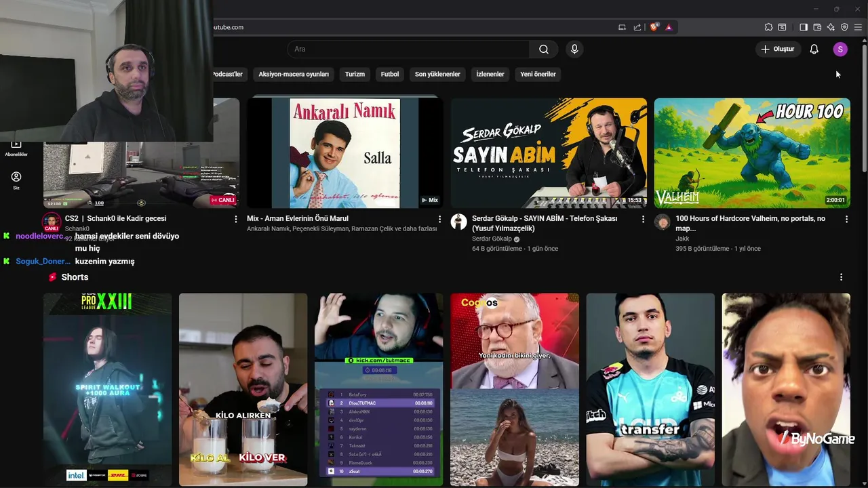
Task: Open the Brave Shields lion icon
Action: (x=654, y=27)
